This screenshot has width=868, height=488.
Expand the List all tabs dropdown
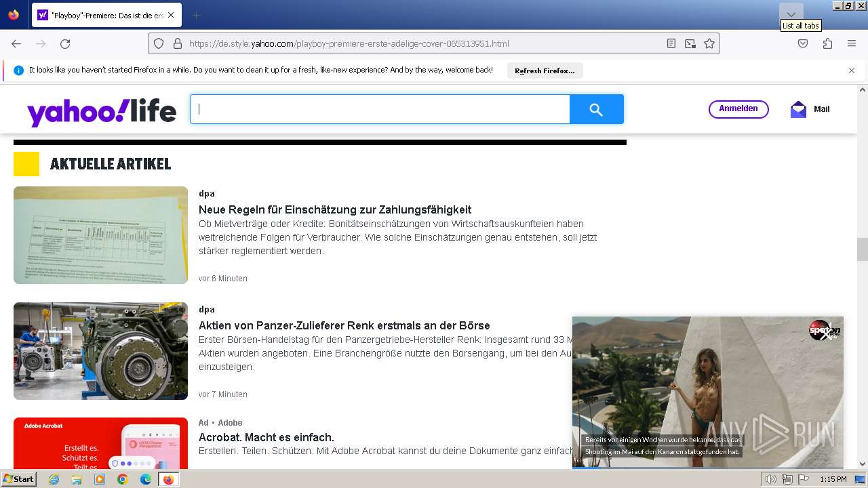click(791, 14)
